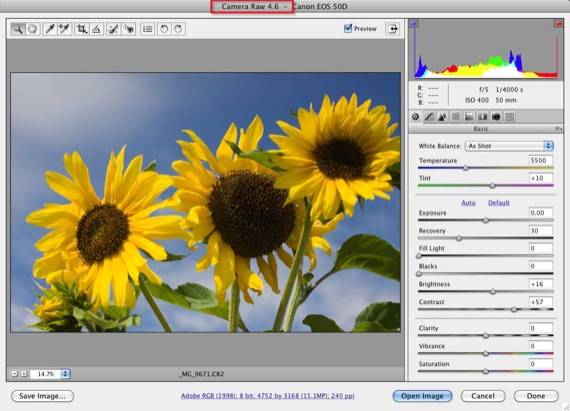
Task: Rotate image 90° clockwise
Action: pyautogui.click(x=178, y=29)
